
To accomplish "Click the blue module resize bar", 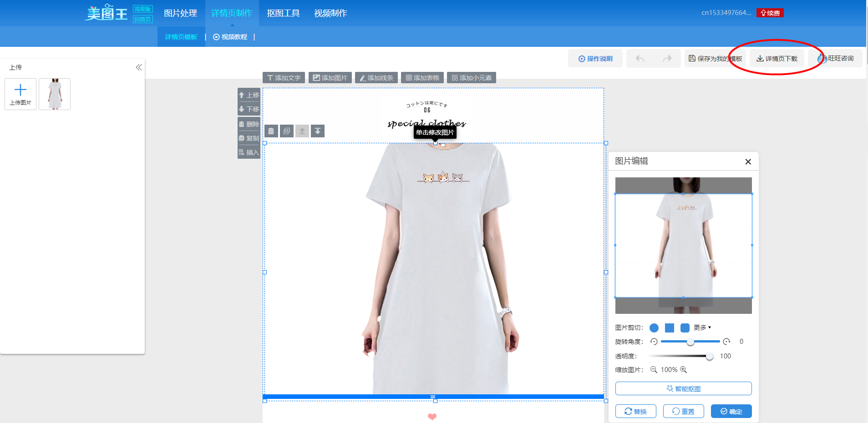I will [433, 397].
